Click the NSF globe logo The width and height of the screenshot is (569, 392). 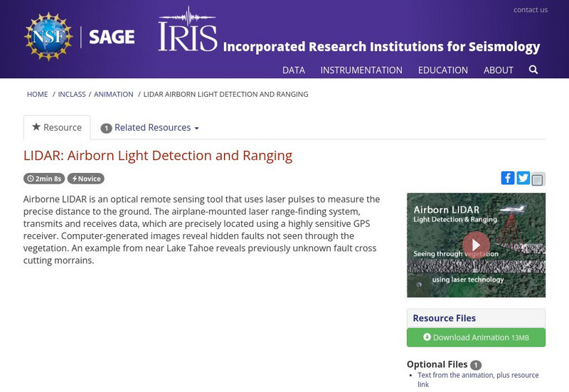48,36
